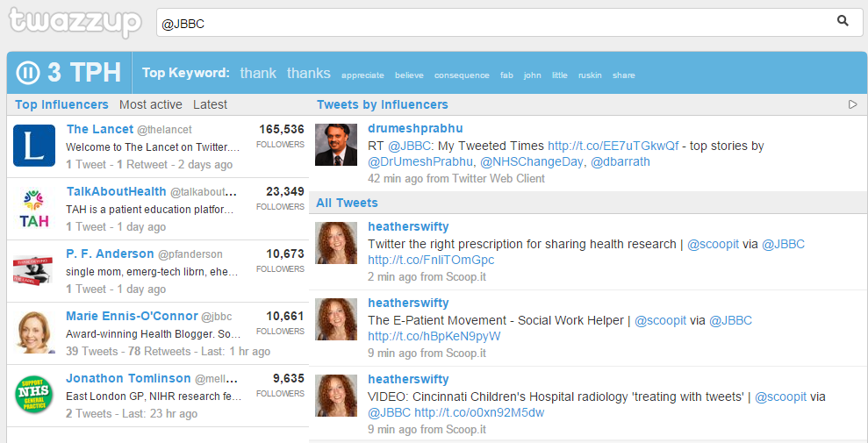Click the 'little' keyword

[560, 75]
